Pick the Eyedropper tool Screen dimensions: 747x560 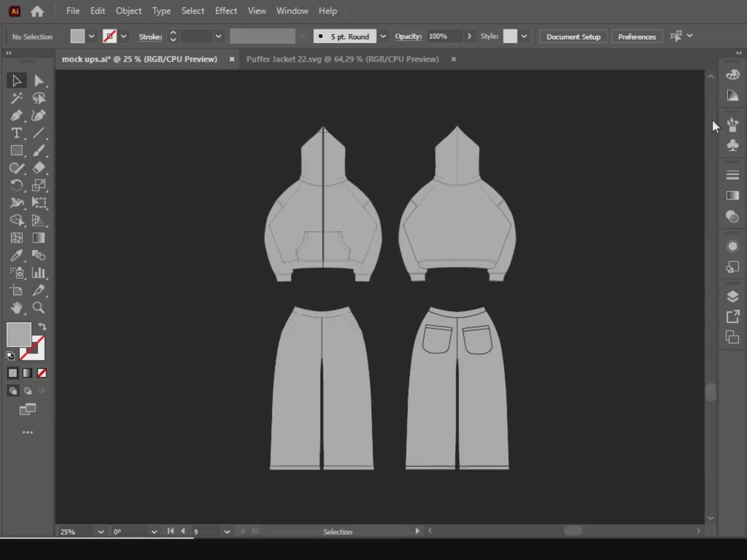click(16, 255)
